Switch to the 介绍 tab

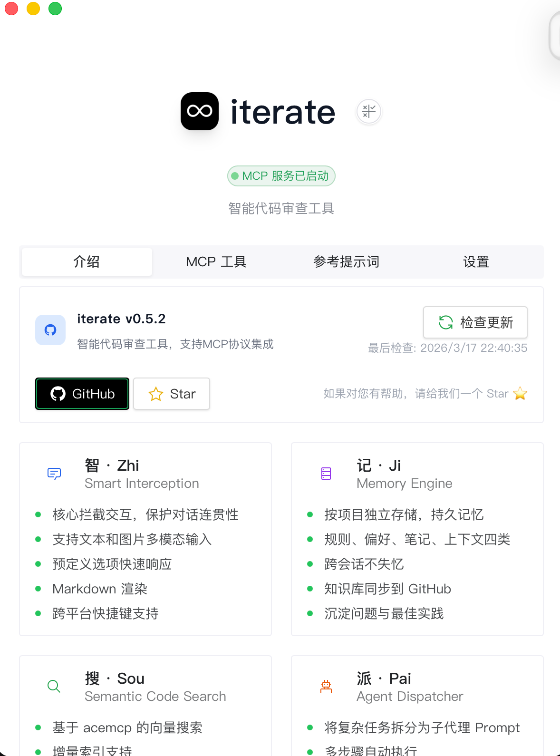[87, 262]
